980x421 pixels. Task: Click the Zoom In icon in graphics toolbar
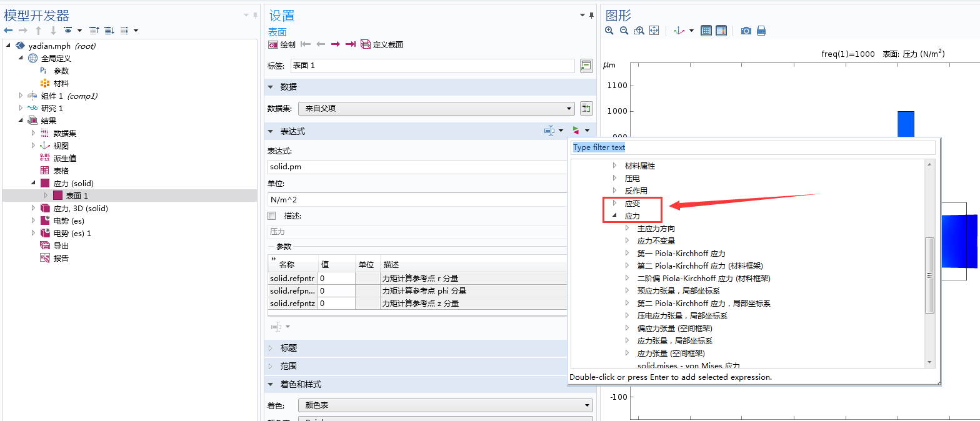point(609,31)
